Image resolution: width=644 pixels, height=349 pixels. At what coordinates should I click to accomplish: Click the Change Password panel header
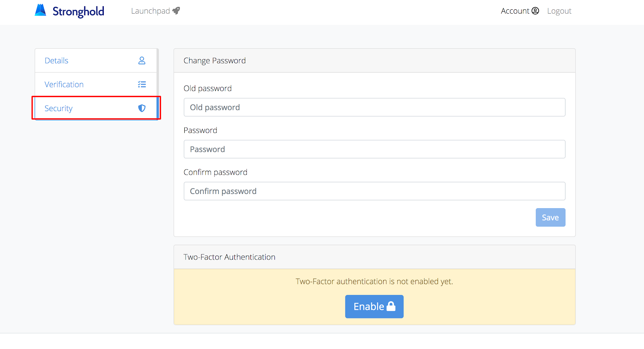(374, 61)
